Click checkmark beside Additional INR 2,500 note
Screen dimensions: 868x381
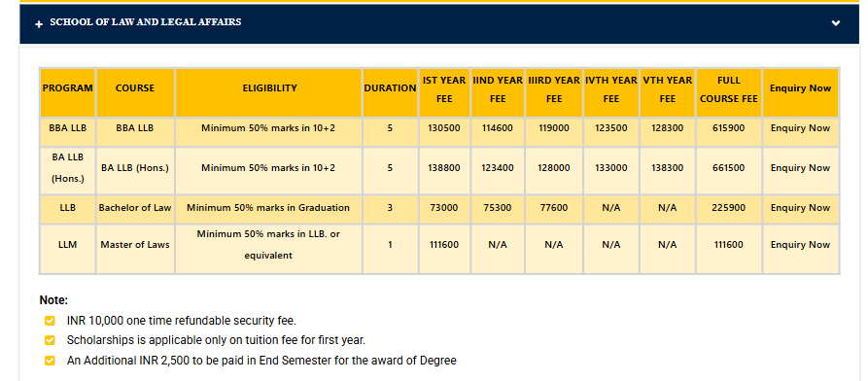pyautogui.click(x=50, y=361)
